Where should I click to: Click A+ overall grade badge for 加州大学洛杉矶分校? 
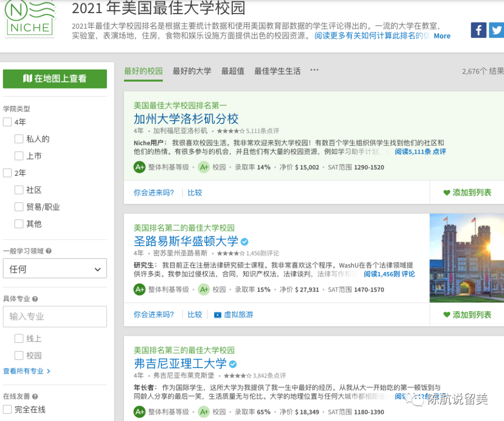(x=140, y=167)
